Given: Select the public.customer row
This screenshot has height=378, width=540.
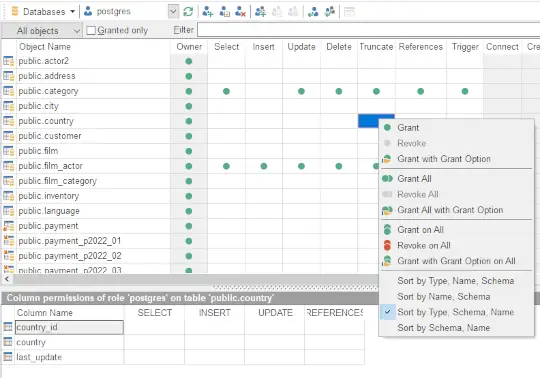Looking at the screenshot, I should (50, 136).
